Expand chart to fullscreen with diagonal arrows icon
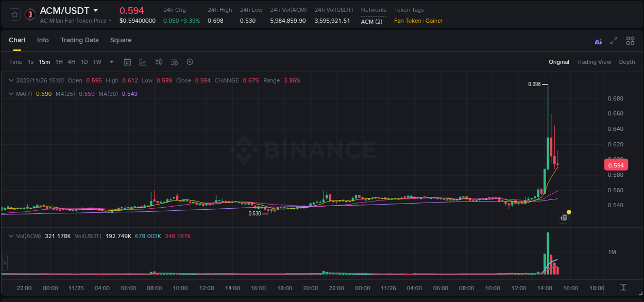This screenshot has width=644, height=302. [x=613, y=41]
